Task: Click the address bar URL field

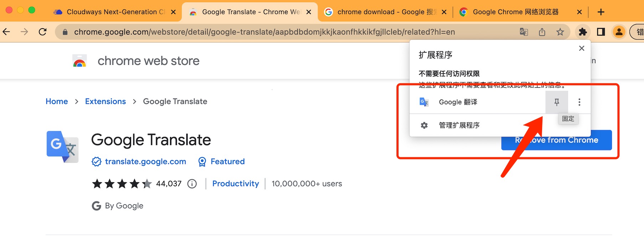Action: (264, 32)
